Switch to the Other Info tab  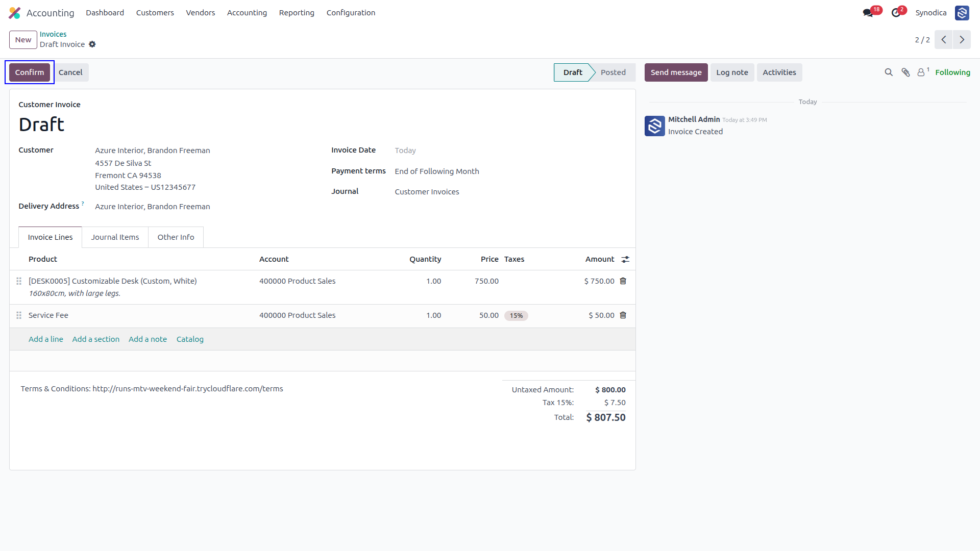tap(176, 237)
